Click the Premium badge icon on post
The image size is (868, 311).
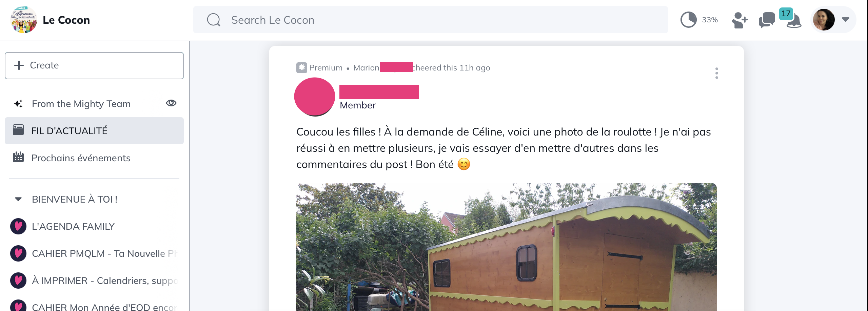click(302, 68)
